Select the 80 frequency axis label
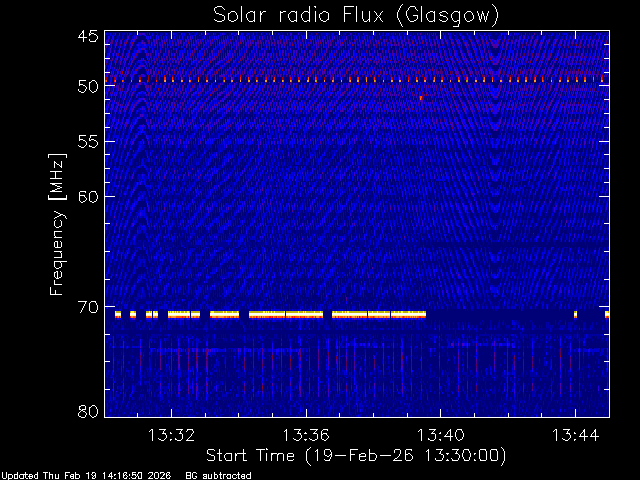 coord(88,411)
